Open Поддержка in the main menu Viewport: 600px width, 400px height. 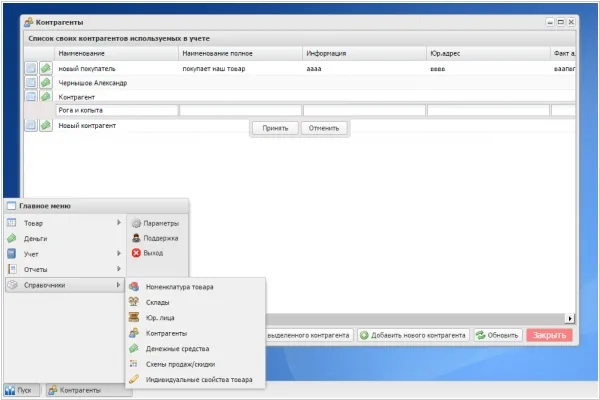click(x=158, y=238)
